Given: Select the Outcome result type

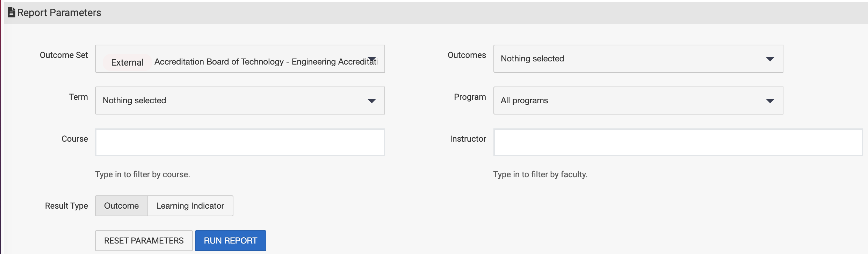Looking at the screenshot, I should point(122,206).
